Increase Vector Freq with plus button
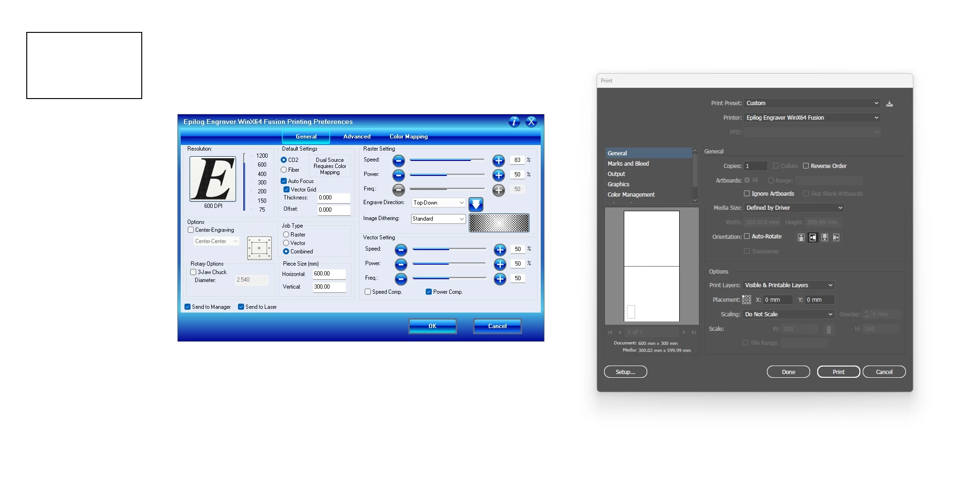 (500, 279)
